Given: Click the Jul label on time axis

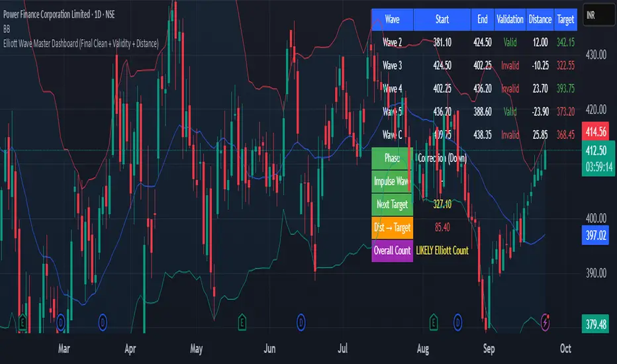Looking at the screenshot, I should coord(343,349).
